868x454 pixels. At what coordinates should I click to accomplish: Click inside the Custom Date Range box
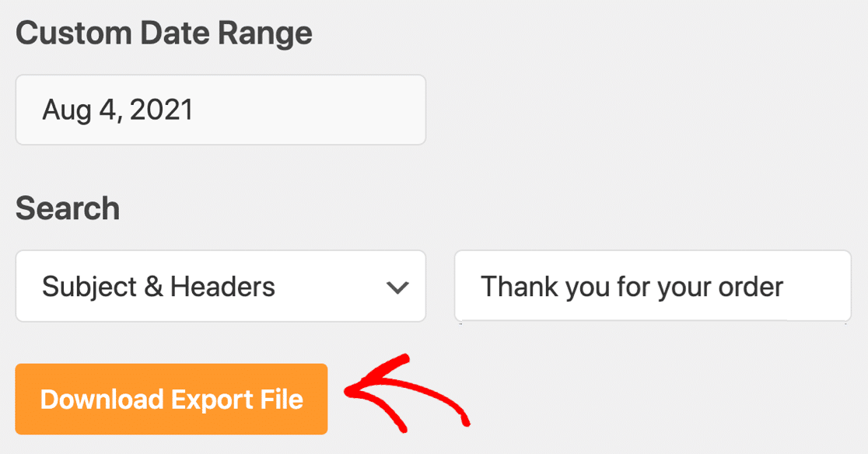coord(221,109)
